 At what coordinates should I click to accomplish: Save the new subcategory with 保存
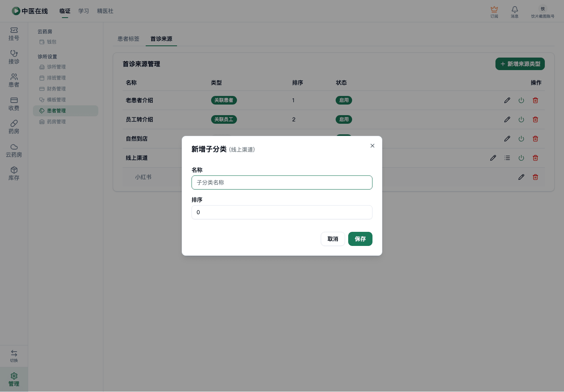coord(360,239)
